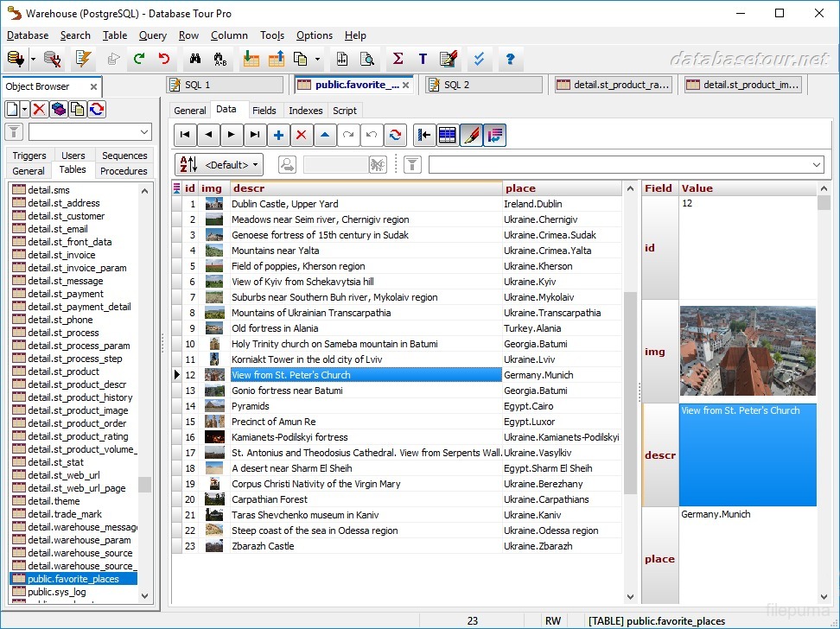The height and width of the screenshot is (629, 840).
Task: Open the filter value combo box
Action: (x=813, y=164)
